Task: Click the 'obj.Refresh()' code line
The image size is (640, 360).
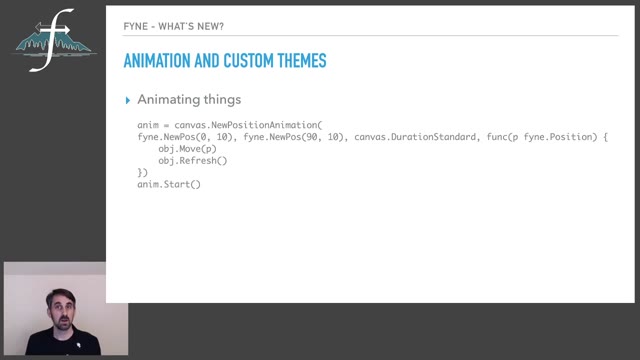Action: (193, 160)
